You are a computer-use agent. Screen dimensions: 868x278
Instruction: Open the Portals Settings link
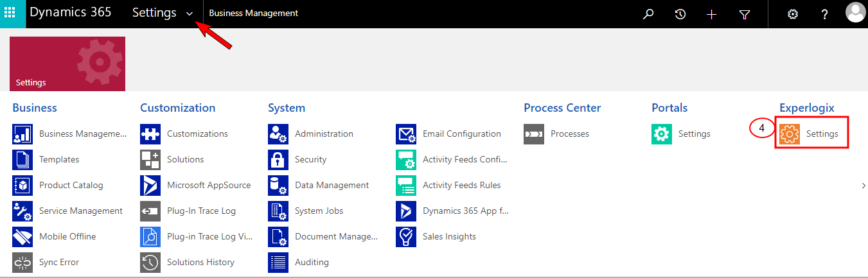[695, 134]
